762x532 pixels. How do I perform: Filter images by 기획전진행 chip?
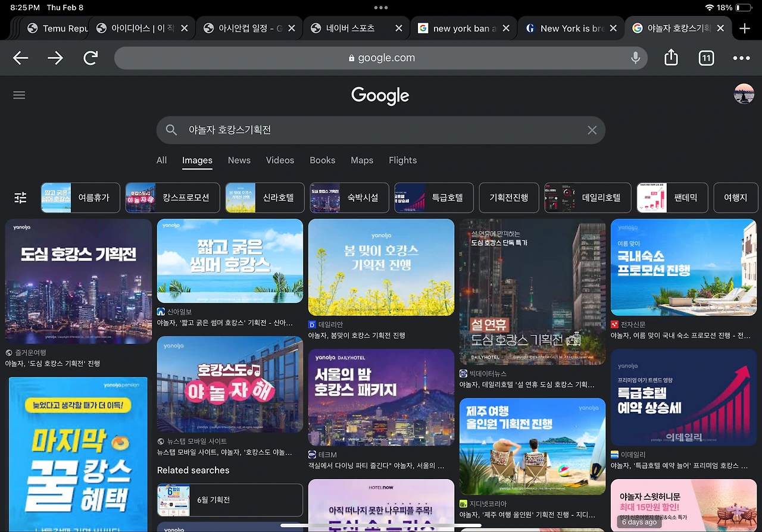click(x=509, y=198)
